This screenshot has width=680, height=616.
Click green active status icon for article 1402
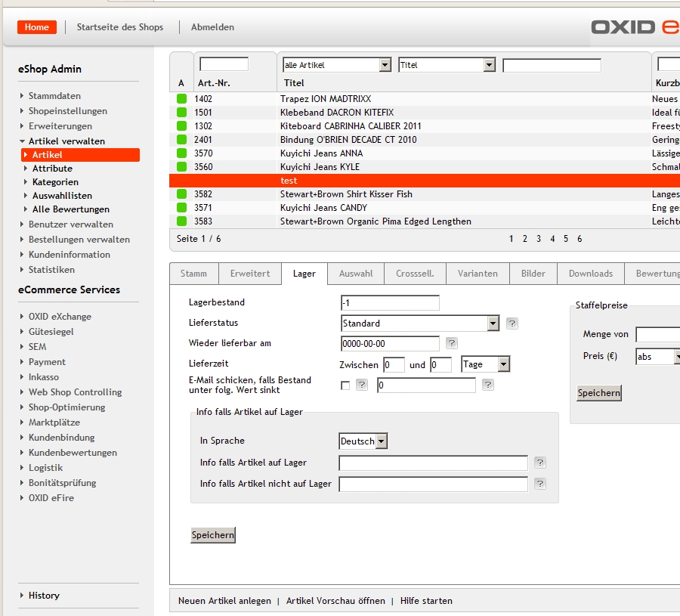point(181,99)
